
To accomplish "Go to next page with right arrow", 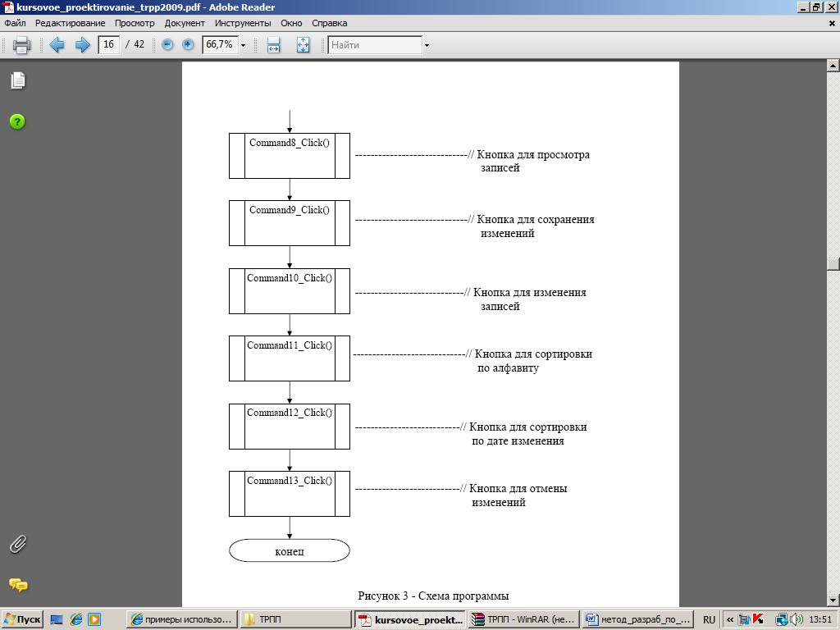I will [x=83, y=44].
